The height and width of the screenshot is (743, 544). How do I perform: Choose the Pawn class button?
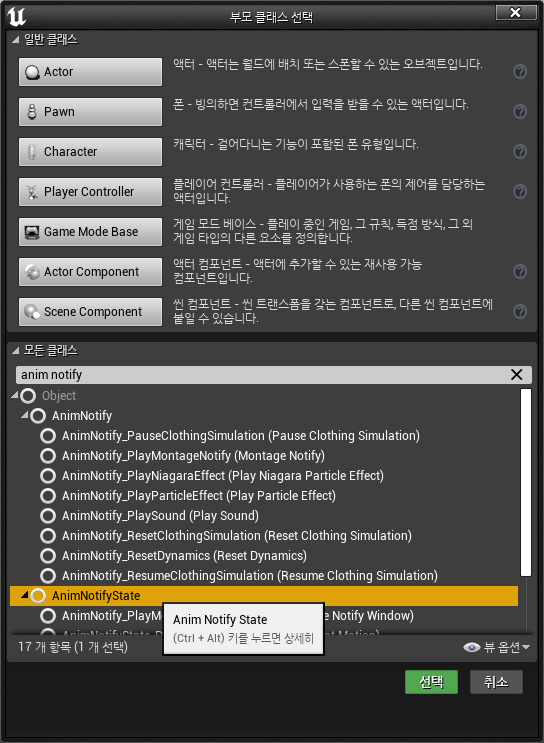tap(91, 112)
